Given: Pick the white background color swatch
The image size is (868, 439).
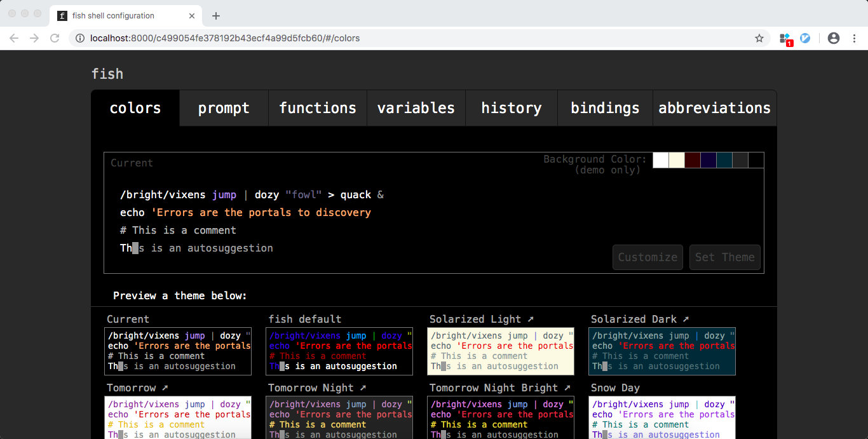Looking at the screenshot, I should click(x=661, y=160).
